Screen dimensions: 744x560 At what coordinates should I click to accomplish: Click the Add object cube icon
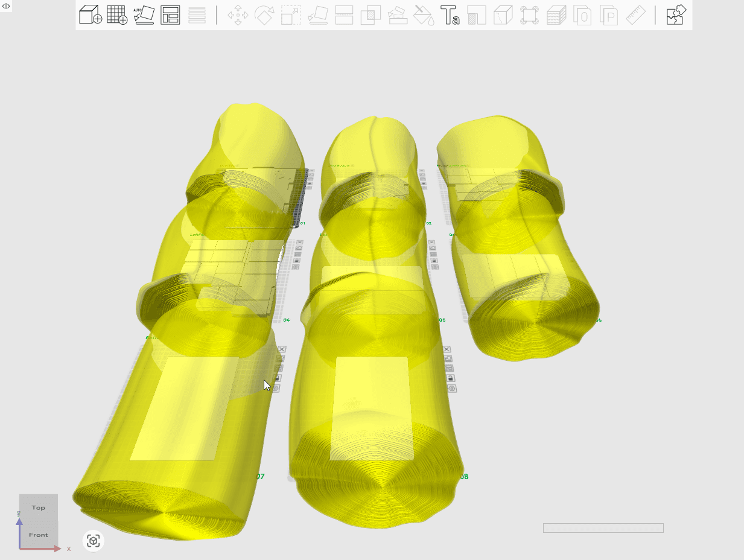tap(91, 14)
